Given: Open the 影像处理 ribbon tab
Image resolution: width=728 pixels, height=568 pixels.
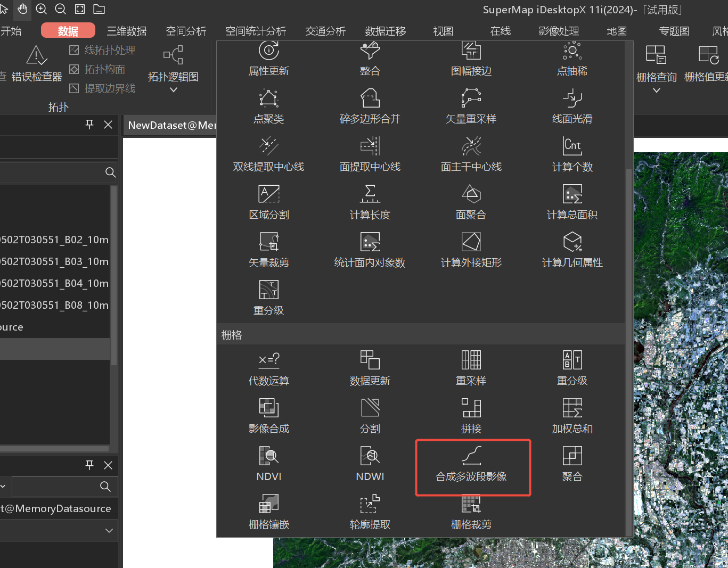Looking at the screenshot, I should pyautogui.click(x=559, y=31).
